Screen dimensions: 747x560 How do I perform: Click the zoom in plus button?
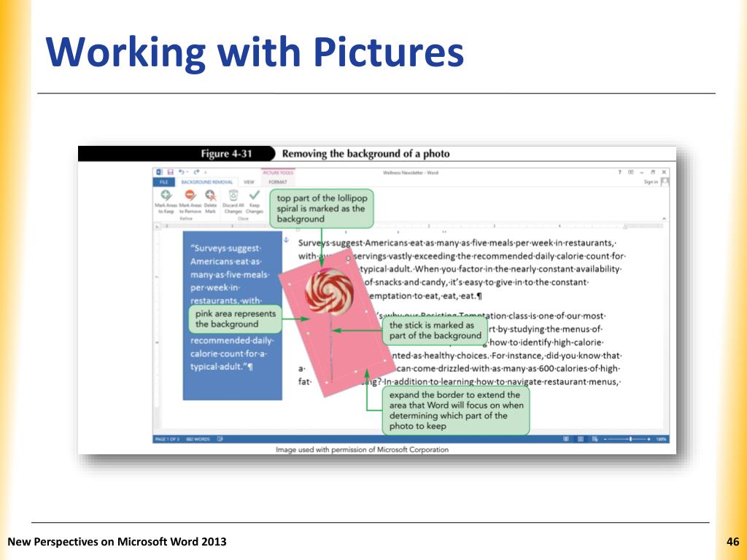click(x=649, y=439)
